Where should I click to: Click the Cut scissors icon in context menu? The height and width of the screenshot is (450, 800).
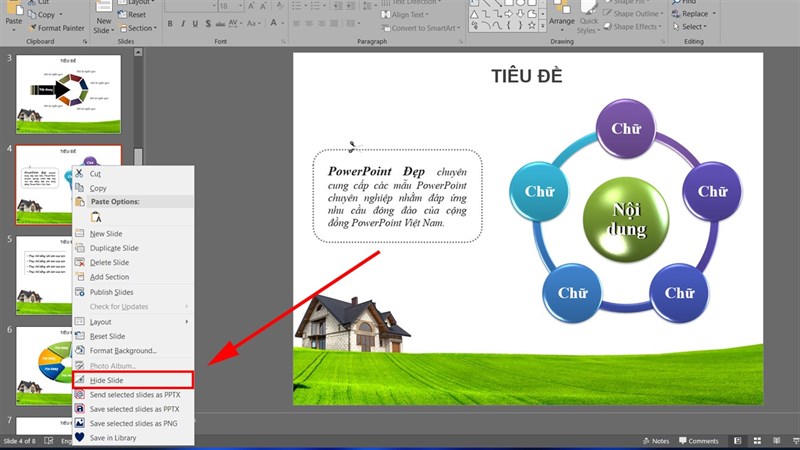[79, 173]
